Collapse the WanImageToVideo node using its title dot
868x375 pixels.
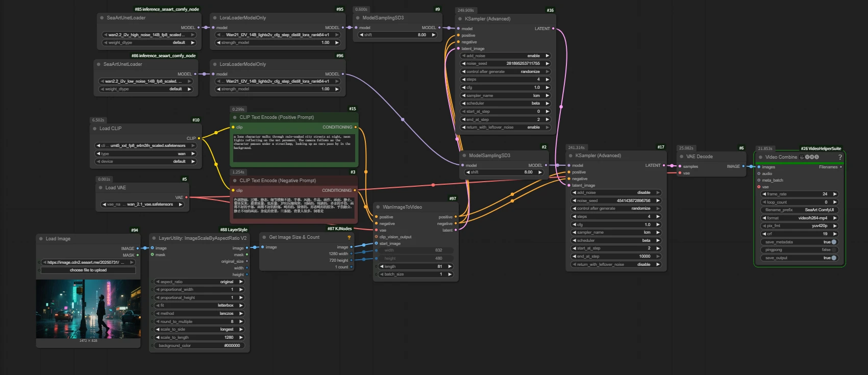coord(378,207)
